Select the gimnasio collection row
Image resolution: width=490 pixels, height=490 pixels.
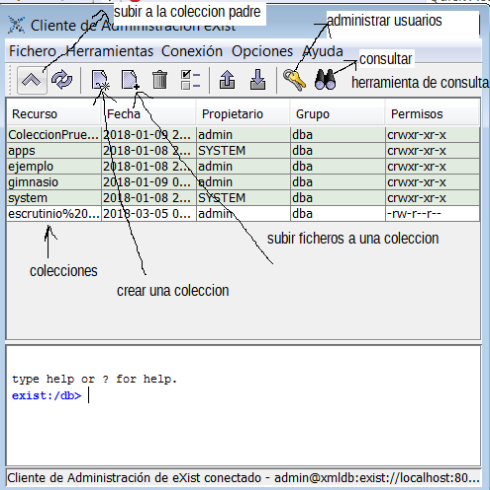coord(243,182)
